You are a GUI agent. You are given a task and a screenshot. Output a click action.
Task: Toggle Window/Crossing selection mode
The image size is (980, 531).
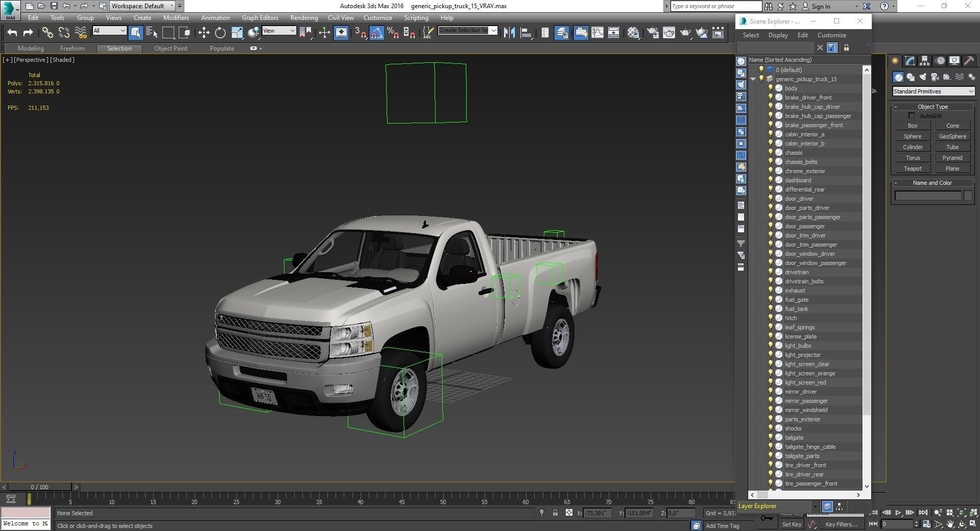pos(184,32)
